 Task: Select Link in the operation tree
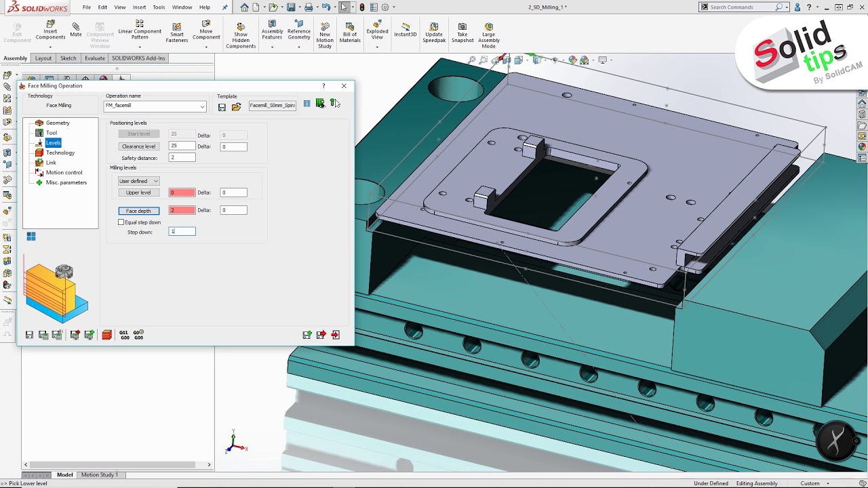point(51,163)
